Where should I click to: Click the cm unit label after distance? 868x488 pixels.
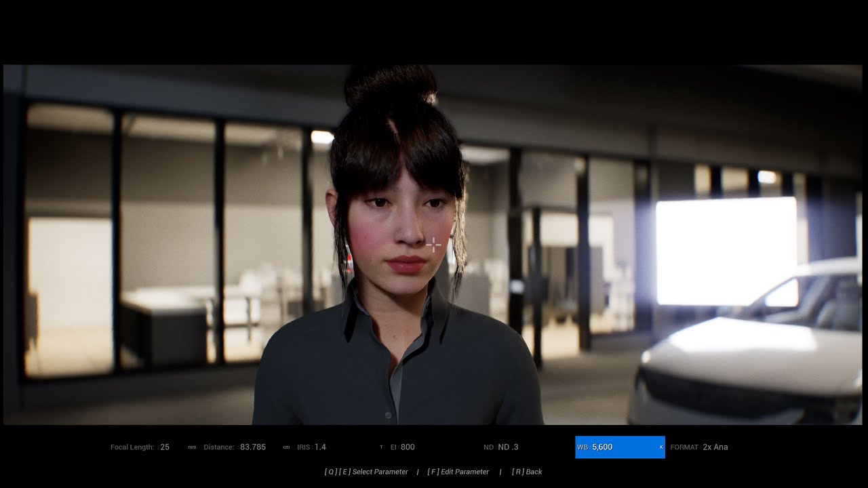[x=286, y=447]
